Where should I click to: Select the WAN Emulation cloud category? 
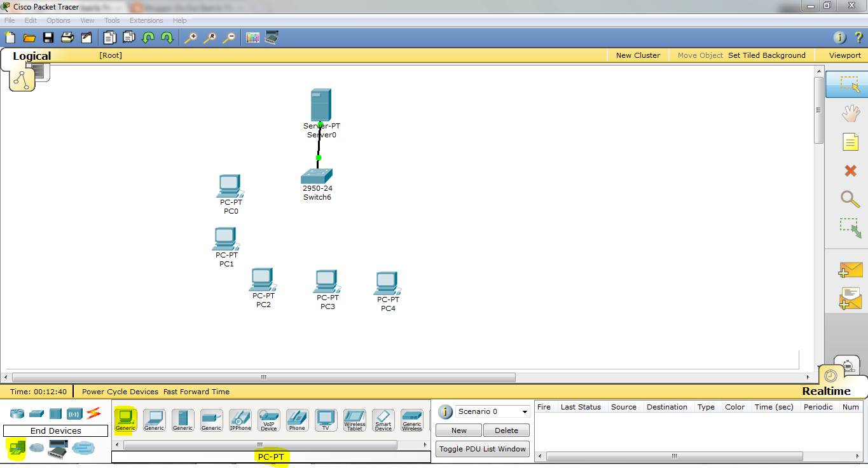[x=37, y=449]
